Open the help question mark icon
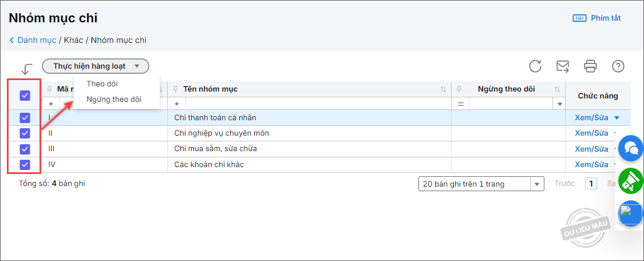The image size is (644, 261). click(x=618, y=66)
